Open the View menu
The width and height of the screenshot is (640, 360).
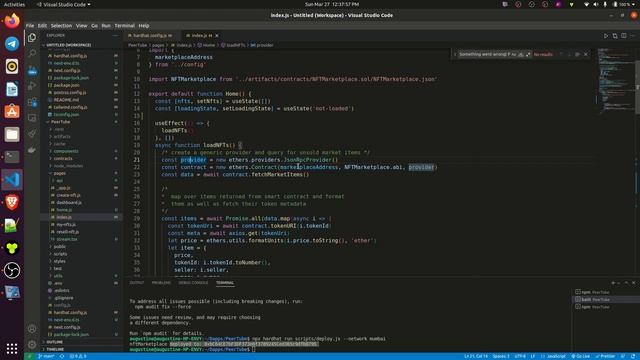(x=82, y=25)
